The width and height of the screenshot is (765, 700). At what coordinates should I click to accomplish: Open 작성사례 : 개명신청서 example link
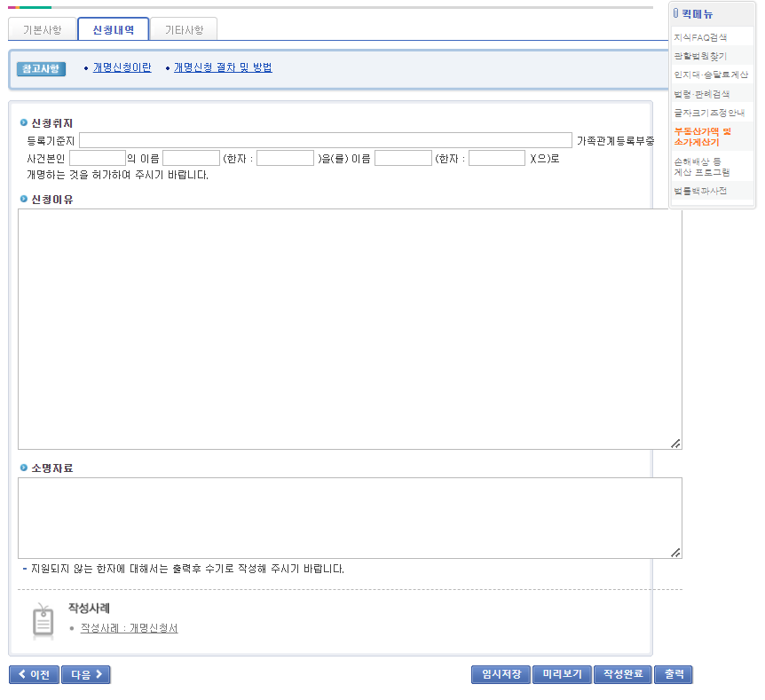click(130, 628)
